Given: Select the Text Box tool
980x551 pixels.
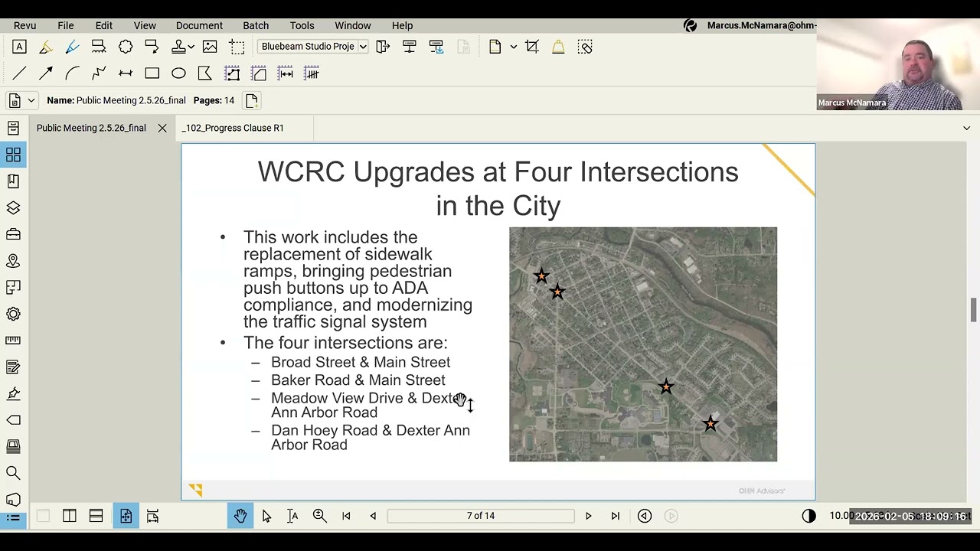Looking at the screenshot, I should 19,47.
